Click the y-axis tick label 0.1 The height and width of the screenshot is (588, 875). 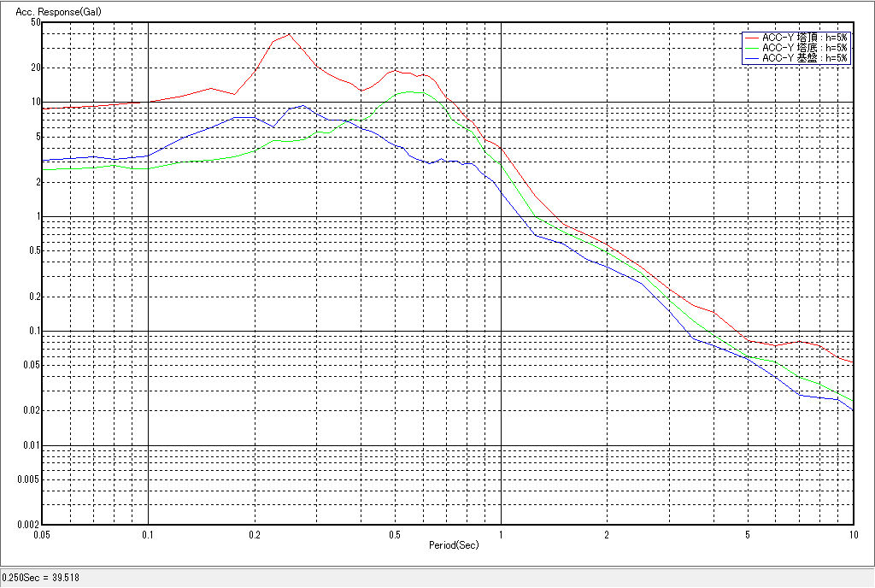[35, 332]
